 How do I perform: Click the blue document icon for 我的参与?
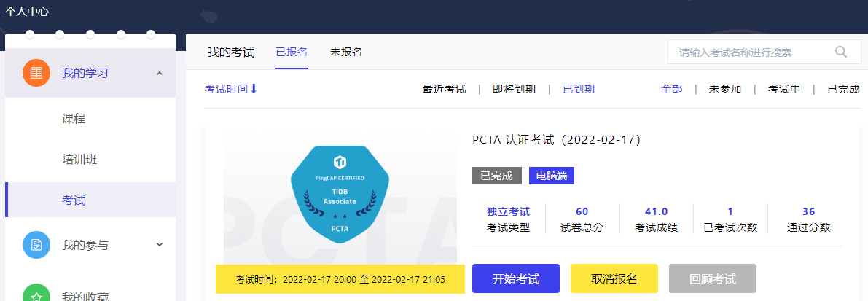point(36,245)
